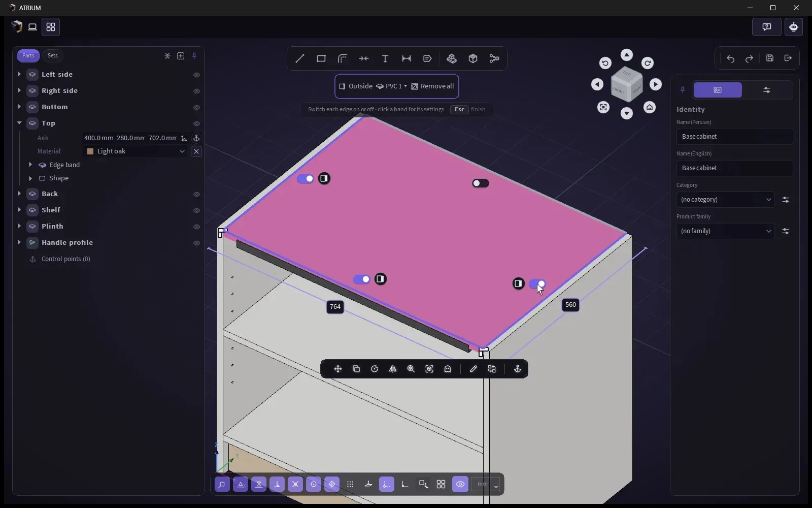Open the Category dropdown

click(x=725, y=200)
